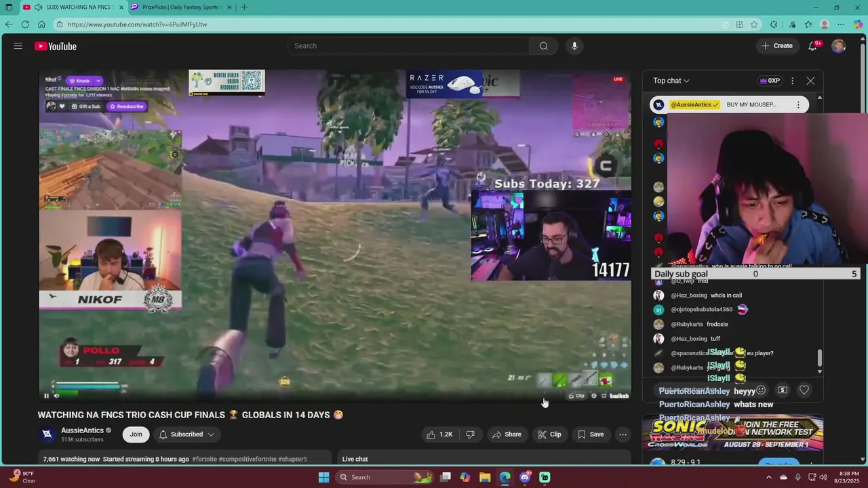This screenshot has height=488, width=868.
Task: Add this page to favorites star
Action: point(754,24)
